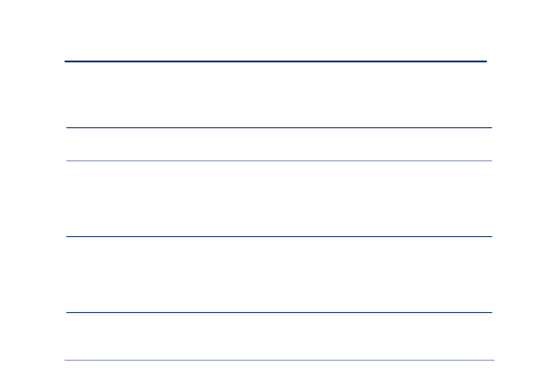Click the narrow blank row between the top two thin lines
This screenshot has width=555, height=392.
[x=279, y=144]
